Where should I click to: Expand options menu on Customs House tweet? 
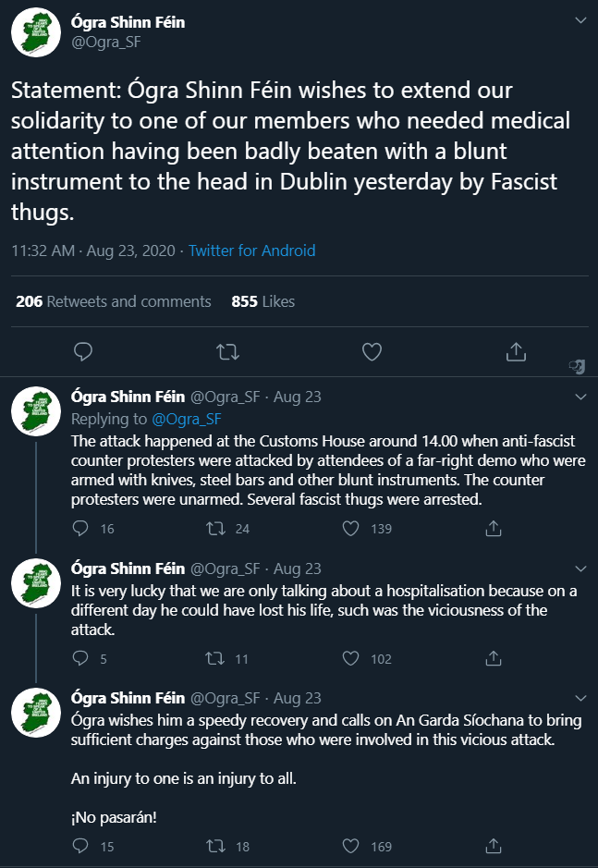point(580,397)
